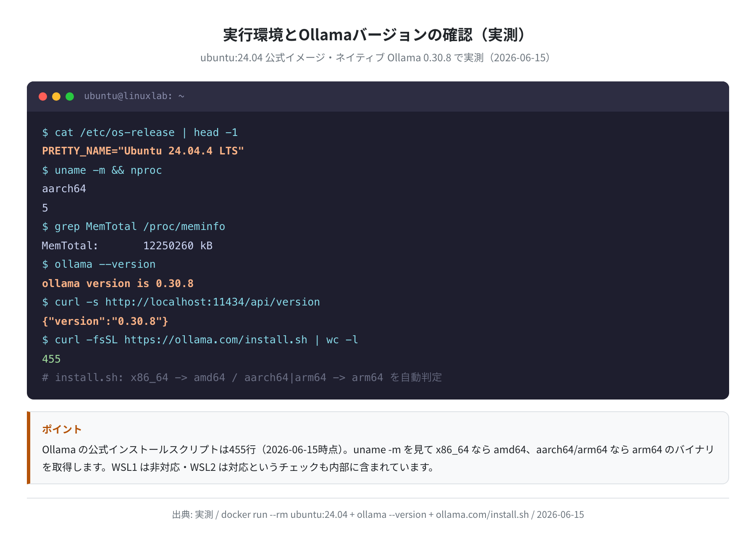This screenshot has width=756, height=538.
Task: Click the nproc output value "5"
Action: 45,208
